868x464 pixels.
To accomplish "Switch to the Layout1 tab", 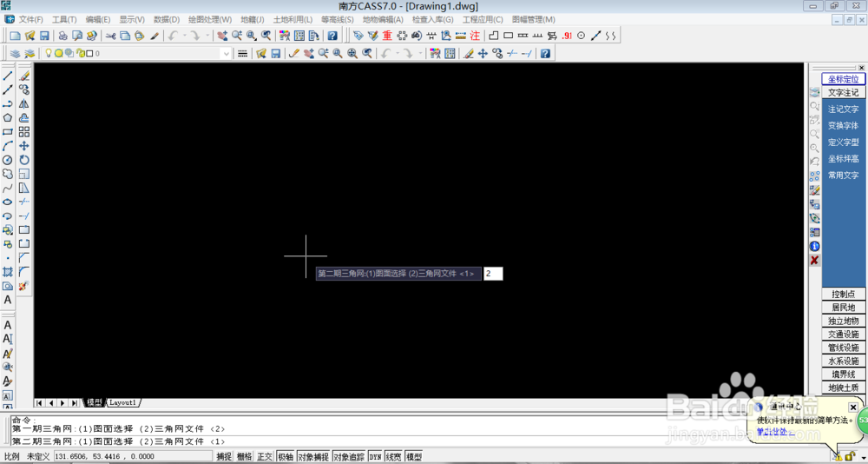I will pyautogui.click(x=123, y=402).
